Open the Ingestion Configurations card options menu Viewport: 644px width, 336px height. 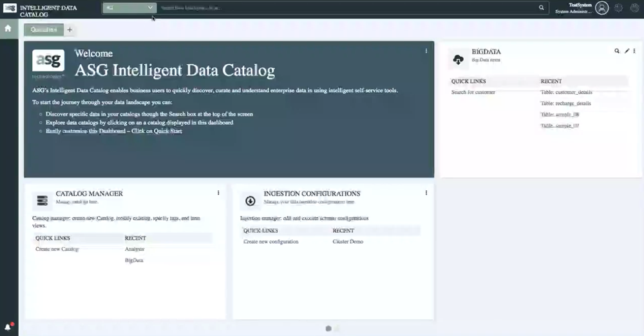[x=426, y=192]
